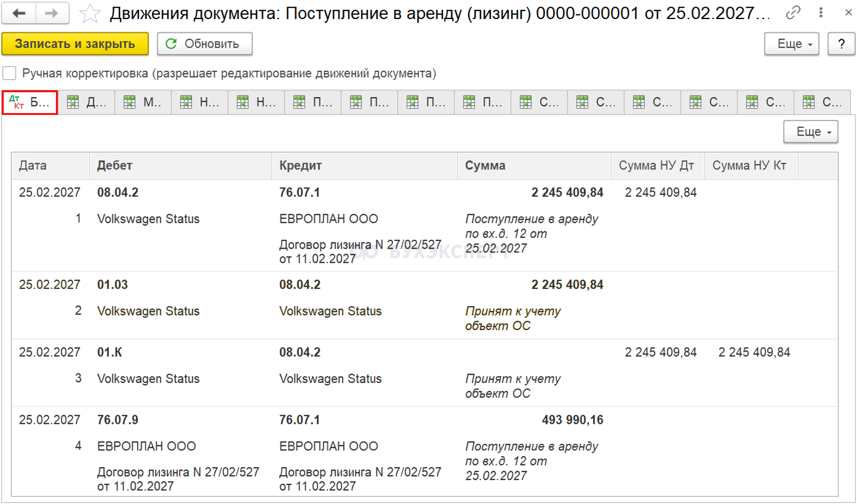Open the first П... register tab
Image resolution: width=857 pixels, height=504 pixels.
point(313,102)
